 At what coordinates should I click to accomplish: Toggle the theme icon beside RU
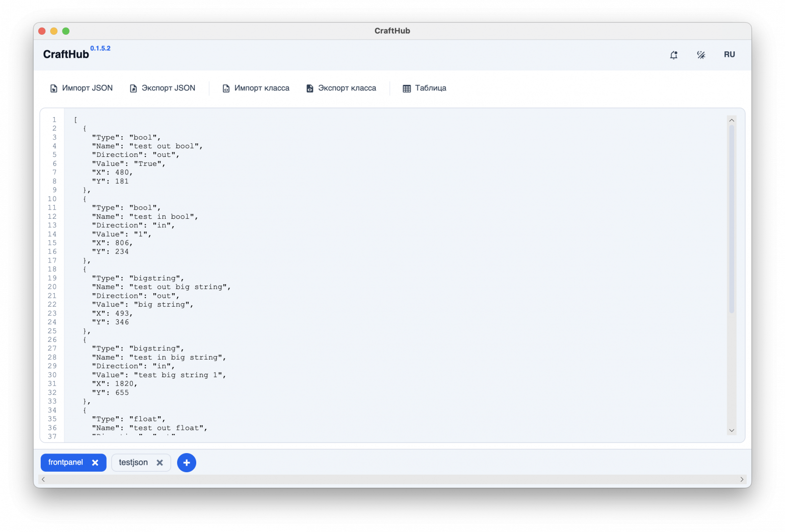[x=701, y=55]
